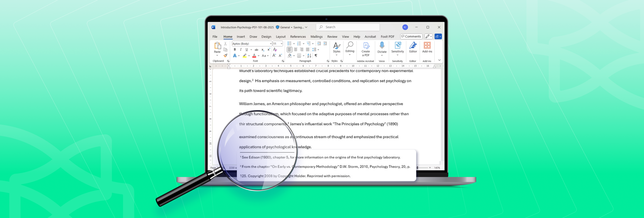This screenshot has width=644, height=218.
Task: Toggle Bold formatting
Action: (234, 49)
